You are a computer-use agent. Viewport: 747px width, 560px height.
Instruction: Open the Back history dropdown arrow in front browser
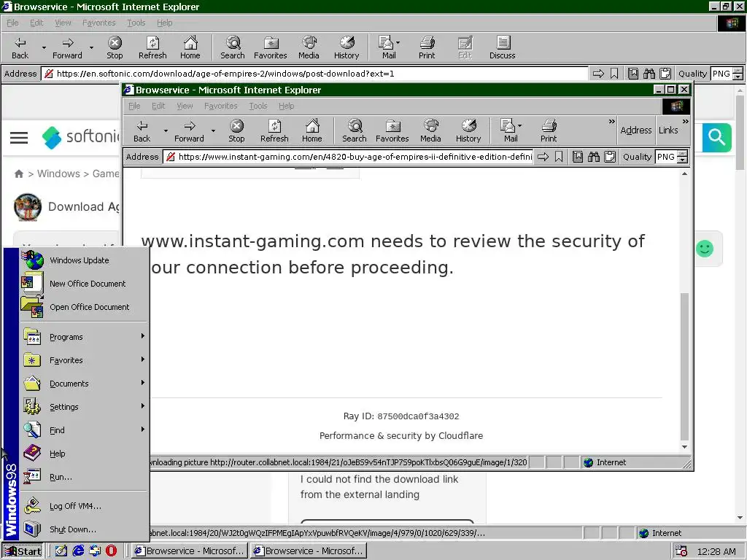click(x=166, y=131)
